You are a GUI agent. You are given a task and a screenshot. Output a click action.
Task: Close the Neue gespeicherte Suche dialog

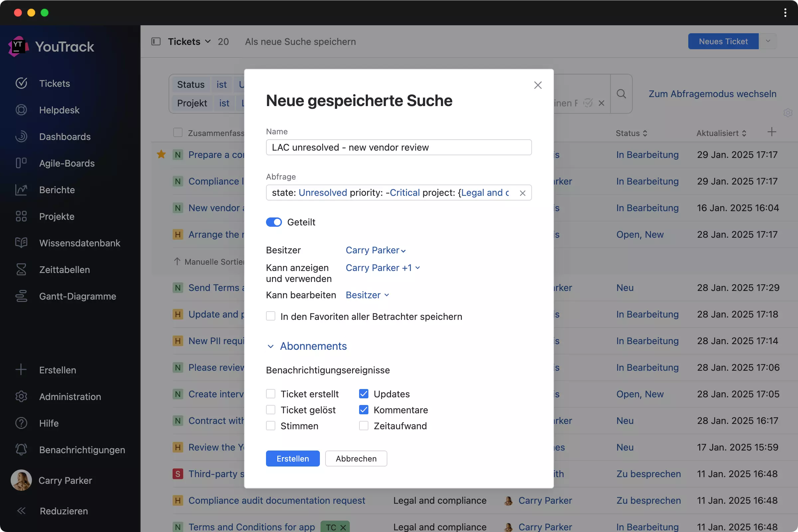[x=537, y=85]
